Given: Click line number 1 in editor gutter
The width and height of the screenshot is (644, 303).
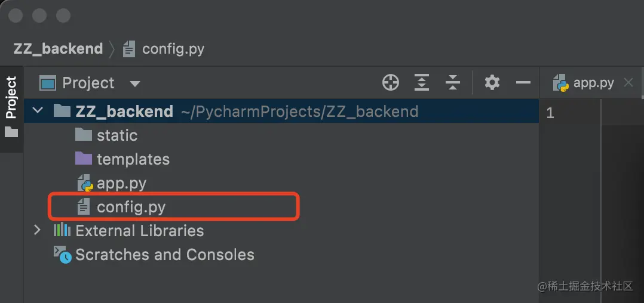Looking at the screenshot, I should click(x=550, y=112).
